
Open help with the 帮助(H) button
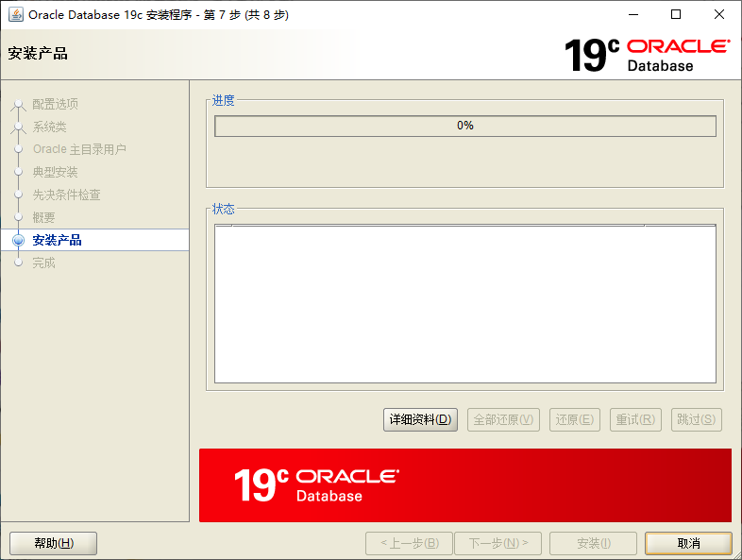[x=54, y=543]
